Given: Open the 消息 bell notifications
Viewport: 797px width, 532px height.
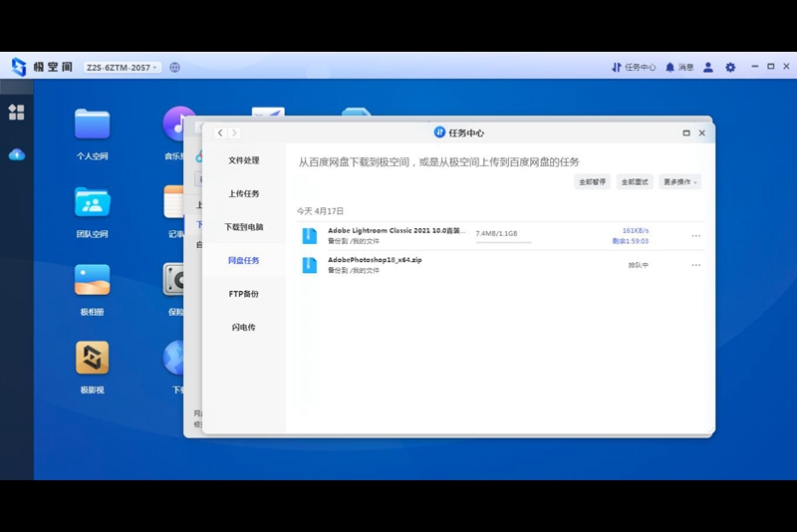Looking at the screenshot, I should (x=679, y=67).
